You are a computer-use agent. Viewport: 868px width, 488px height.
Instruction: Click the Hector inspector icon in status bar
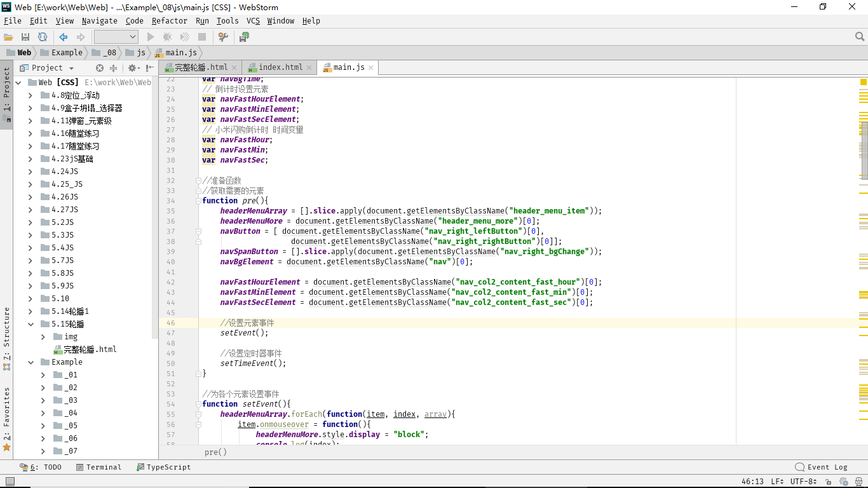(x=858, y=482)
